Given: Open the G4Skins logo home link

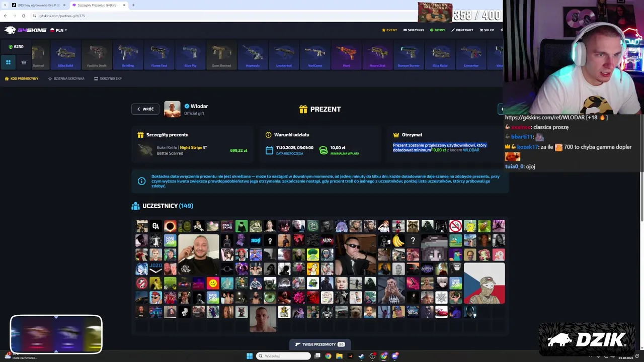Looking at the screenshot, I should click(x=25, y=30).
